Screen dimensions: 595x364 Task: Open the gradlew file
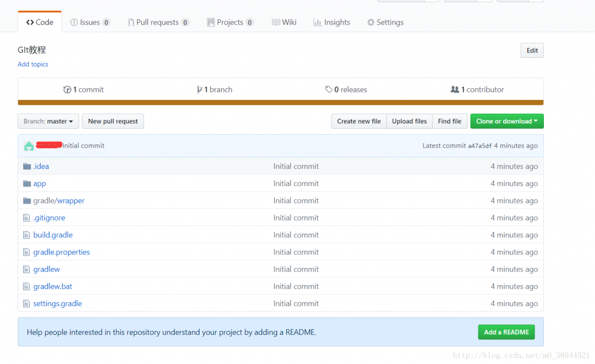(x=46, y=269)
